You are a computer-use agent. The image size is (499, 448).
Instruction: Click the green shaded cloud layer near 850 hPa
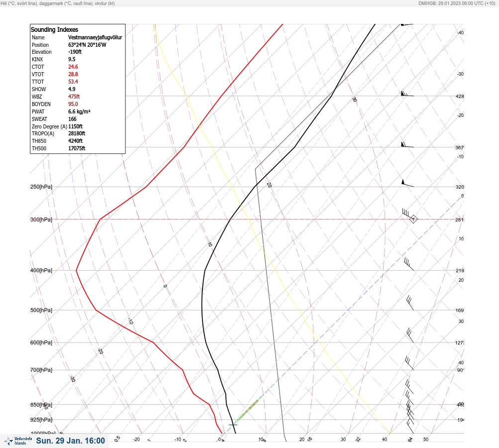point(249,410)
